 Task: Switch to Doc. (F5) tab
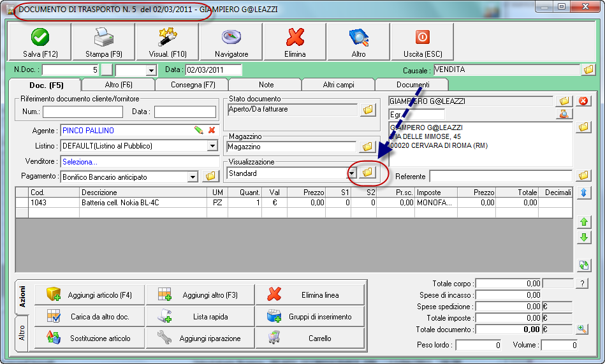point(46,85)
